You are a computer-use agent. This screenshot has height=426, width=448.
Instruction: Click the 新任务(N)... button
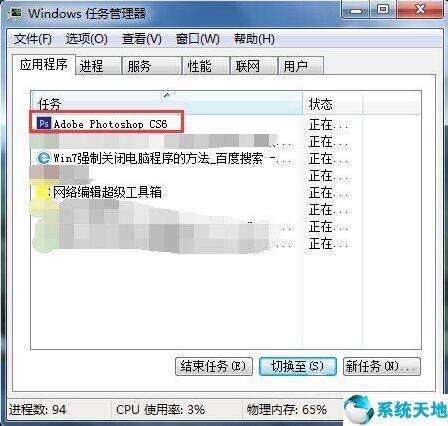click(x=382, y=367)
